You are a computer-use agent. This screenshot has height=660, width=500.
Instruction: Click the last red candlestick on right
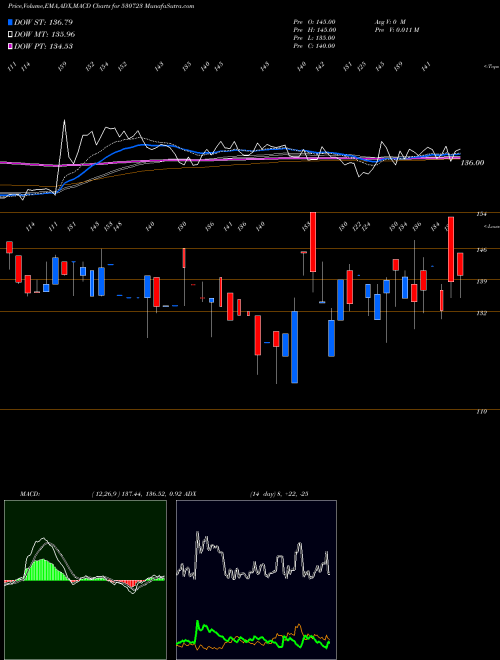point(460,264)
